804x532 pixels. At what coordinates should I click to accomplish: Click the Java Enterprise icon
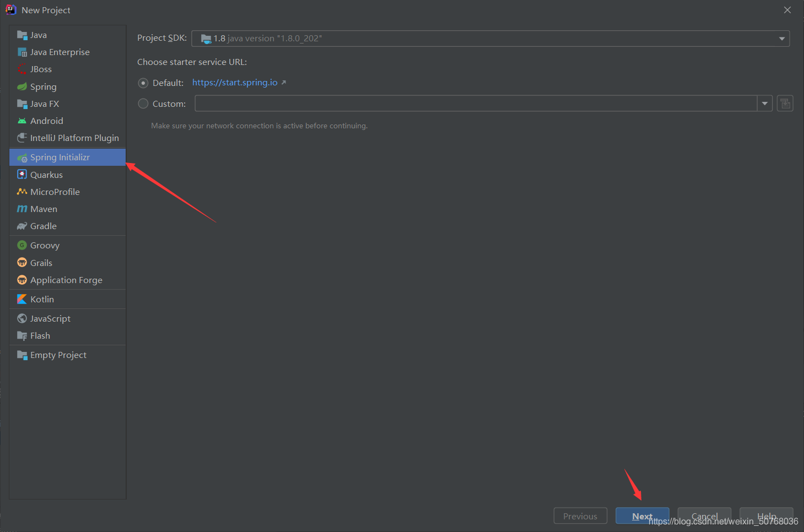coord(22,52)
